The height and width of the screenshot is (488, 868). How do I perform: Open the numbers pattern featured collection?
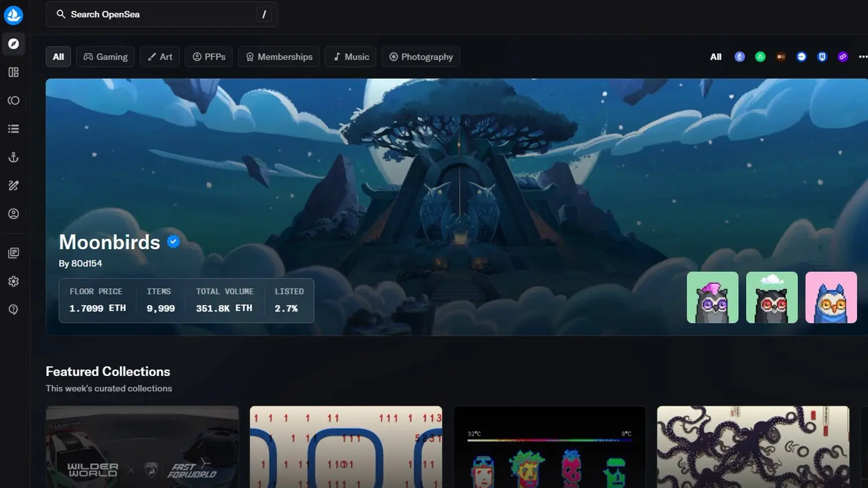click(x=346, y=447)
